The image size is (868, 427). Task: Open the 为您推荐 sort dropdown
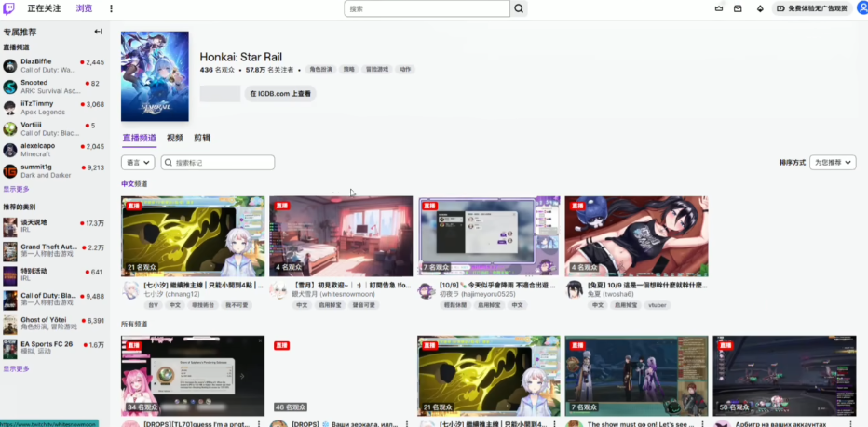click(832, 162)
